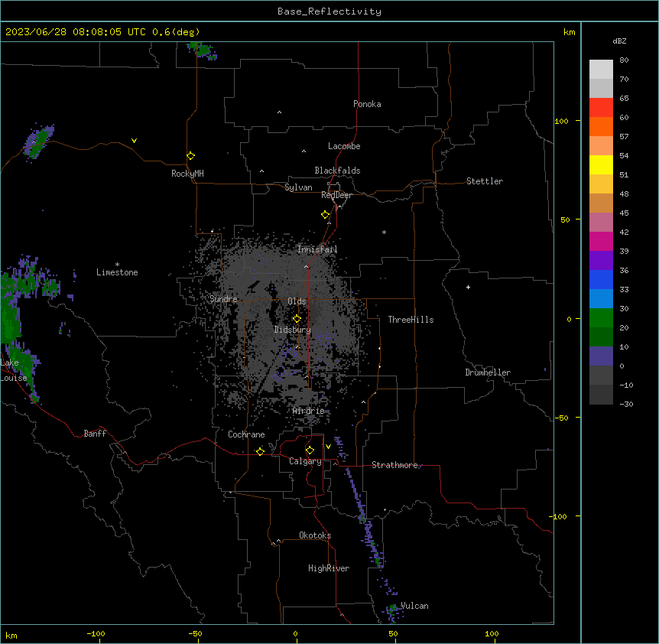Click the Okotoks city label

(x=315, y=535)
